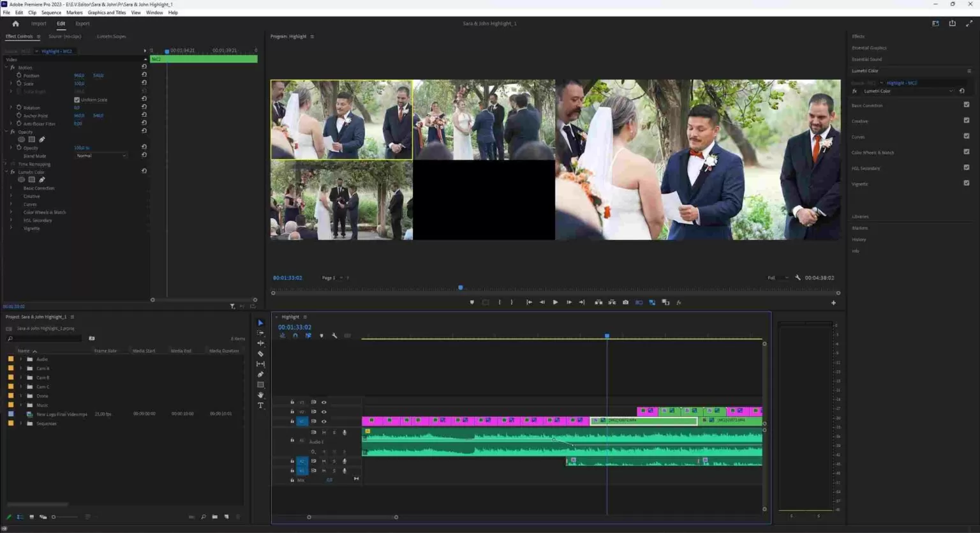Hide video track V2 with its eye toggle
980x533 pixels.
pyautogui.click(x=324, y=412)
